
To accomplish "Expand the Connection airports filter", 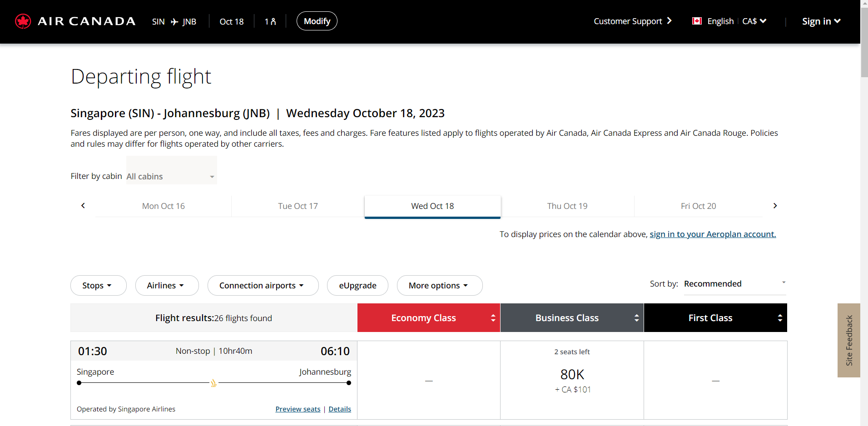I will (x=263, y=285).
